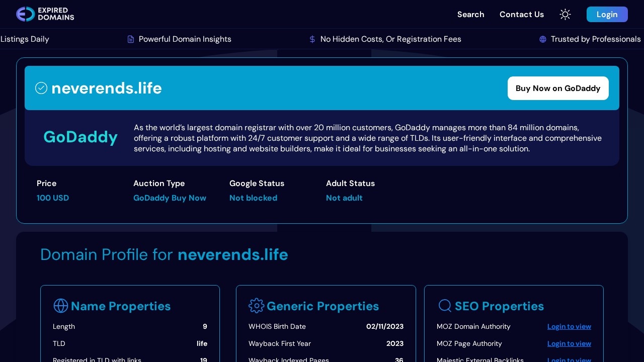Click Login to view for MOZ Page Authority
Screen dimensions: 644x362
click(x=569, y=343)
